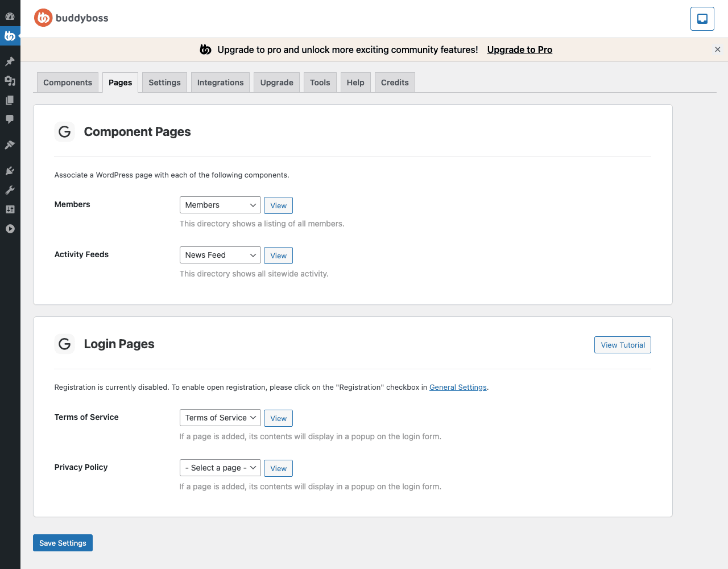Image resolution: width=728 pixels, height=569 pixels.
Task: Open the Settings sliders icon in sidebar
Action: [10, 209]
